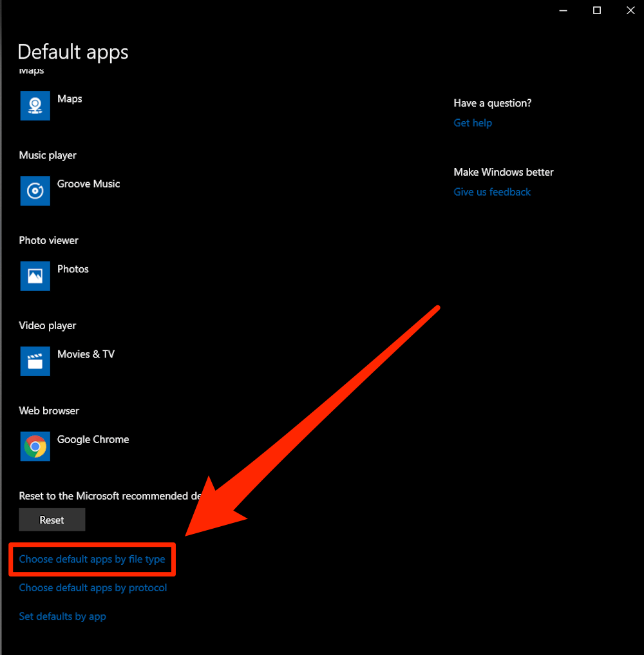Click the Music player heading
The height and width of the screenshot is (655, 644).
48,155
